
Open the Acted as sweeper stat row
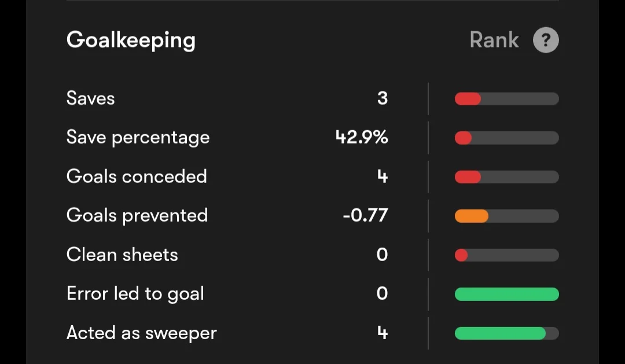click(312, 333)
